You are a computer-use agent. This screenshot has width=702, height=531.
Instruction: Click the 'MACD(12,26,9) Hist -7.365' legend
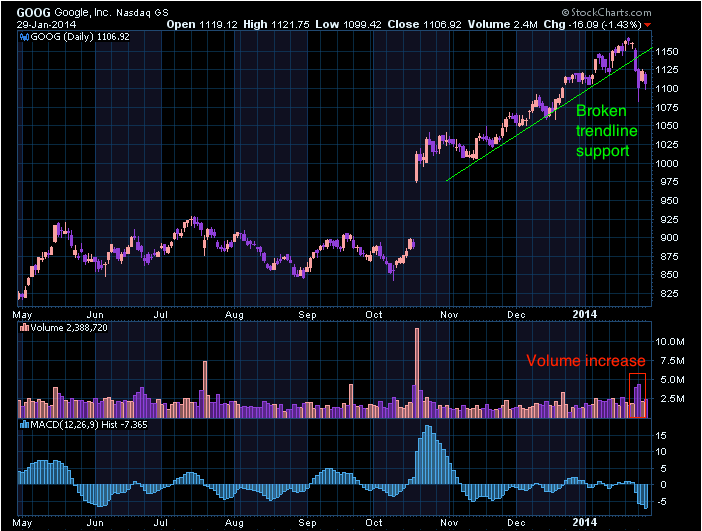89,424
